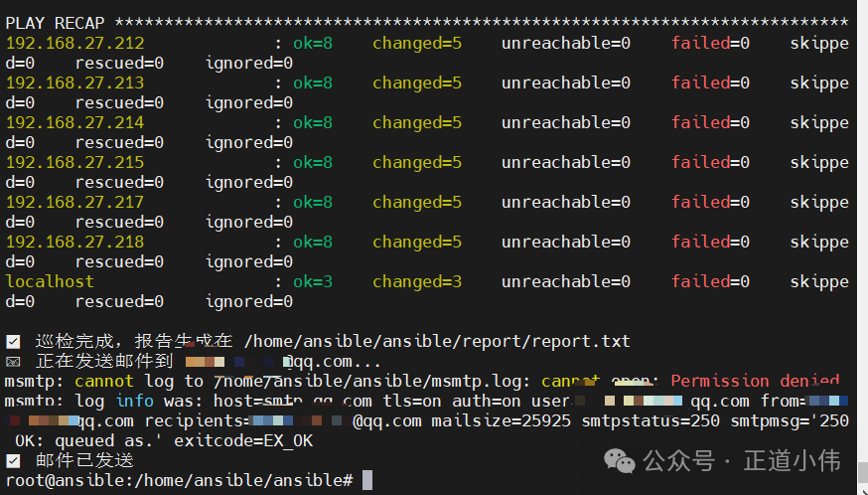
Task: Click the red Permission denied message
Action: [x=755, y=382]
